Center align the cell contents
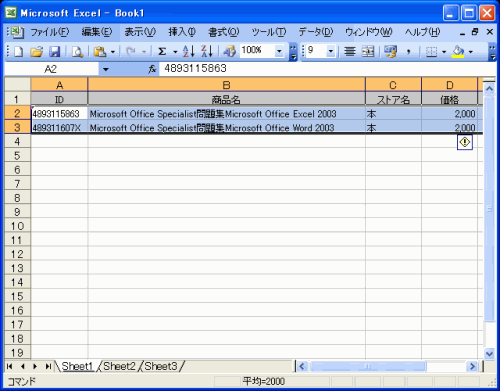The image size is (500, 391). click(x=350, y=52)
